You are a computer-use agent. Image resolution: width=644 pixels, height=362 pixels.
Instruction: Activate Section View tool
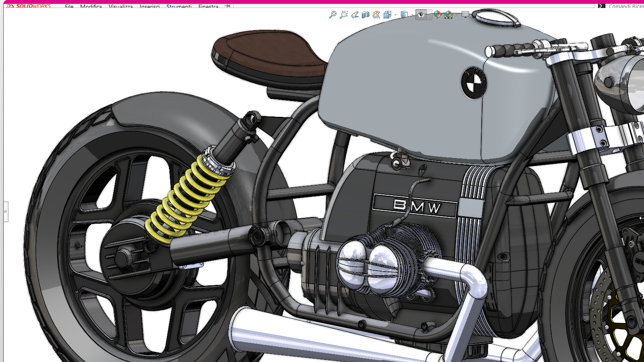(x=366, y=15)
